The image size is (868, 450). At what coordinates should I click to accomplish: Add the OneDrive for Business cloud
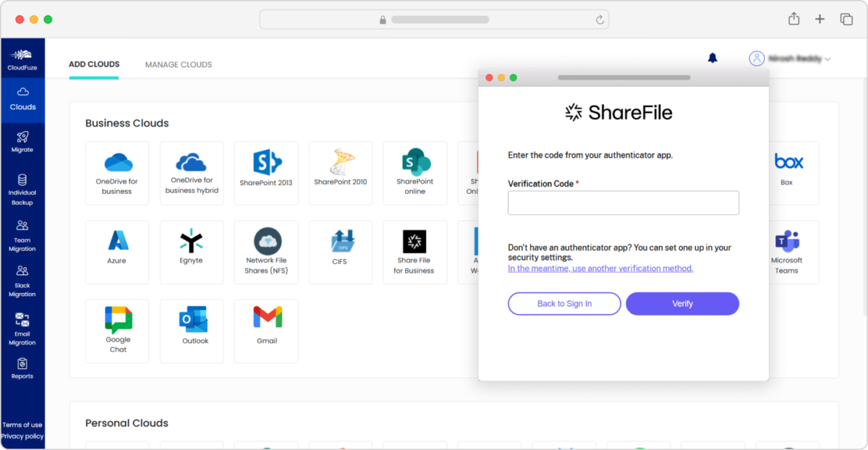[116, 173]
